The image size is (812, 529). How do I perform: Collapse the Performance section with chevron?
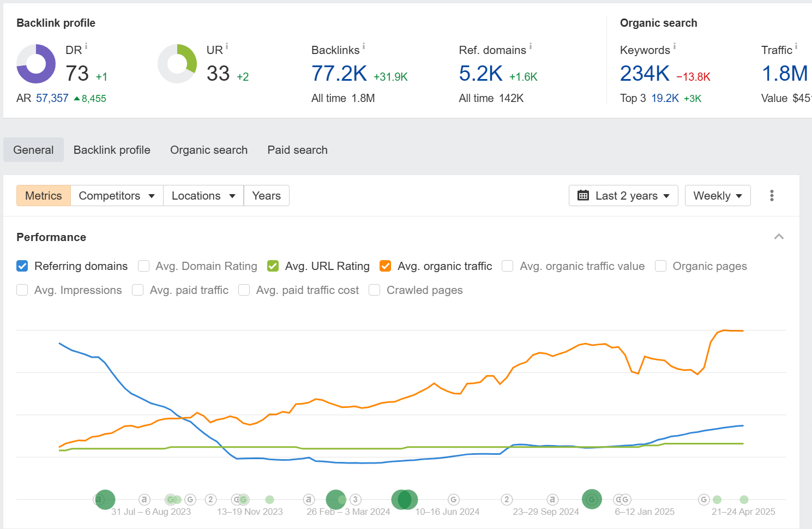pos(779,237)
